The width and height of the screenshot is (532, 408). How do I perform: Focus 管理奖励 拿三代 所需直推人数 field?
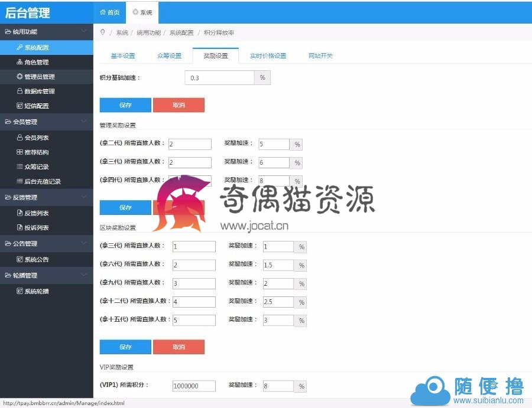[190, 162]
